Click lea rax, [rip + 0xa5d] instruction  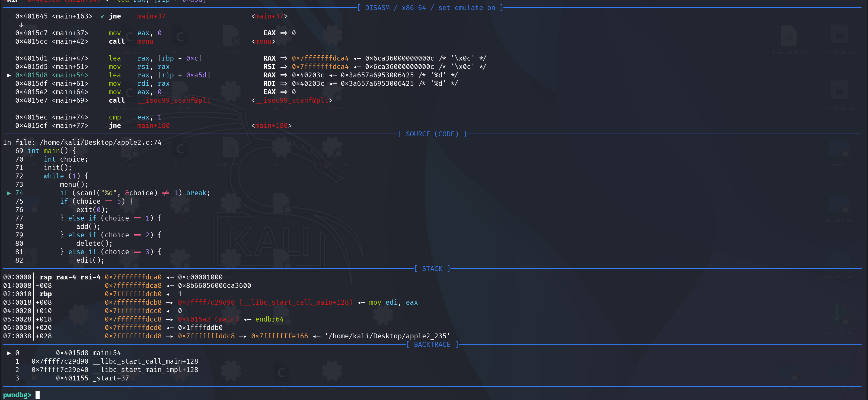(x=159, y=75)
